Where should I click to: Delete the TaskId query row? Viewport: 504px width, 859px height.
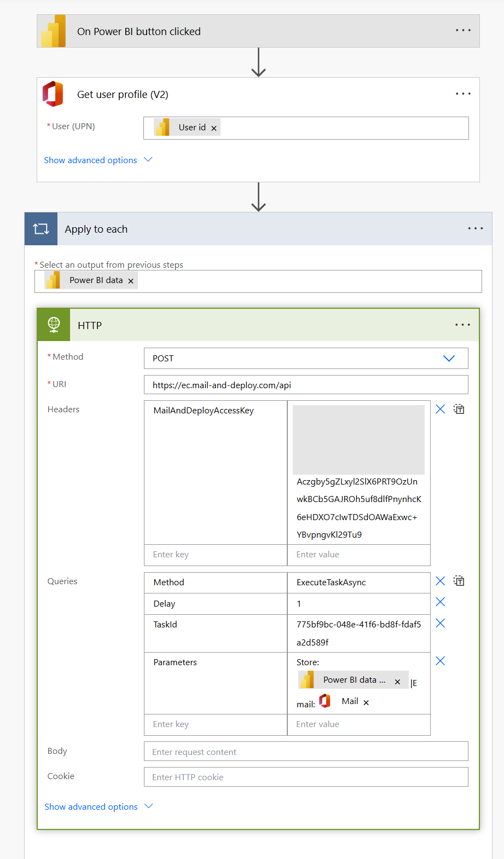tap(440, 624)
